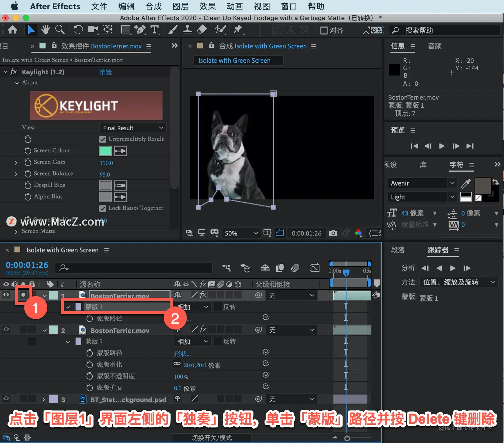Click the Despill Bias eyedropper

tap(120, 185)
